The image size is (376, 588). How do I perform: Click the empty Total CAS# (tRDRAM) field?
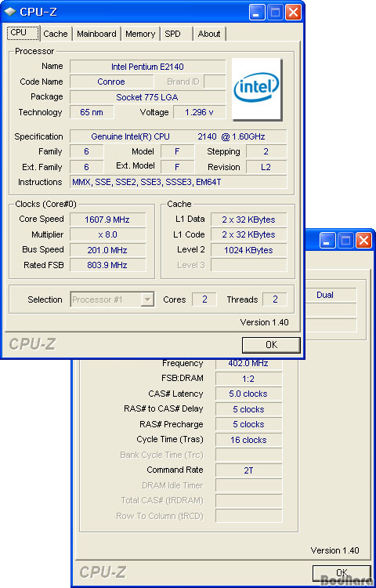248,501
